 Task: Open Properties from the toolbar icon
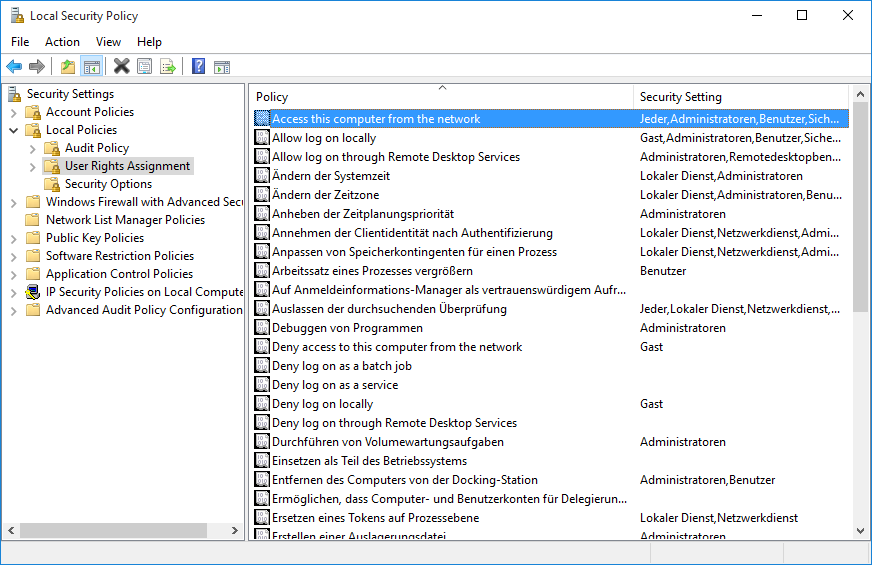point(145,67)
